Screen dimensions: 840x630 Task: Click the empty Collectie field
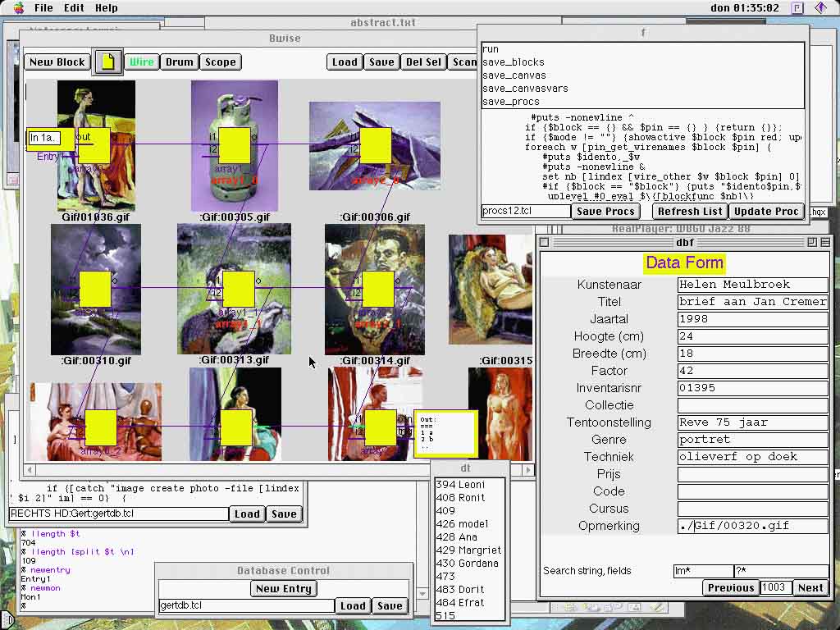tap(753, 405)
